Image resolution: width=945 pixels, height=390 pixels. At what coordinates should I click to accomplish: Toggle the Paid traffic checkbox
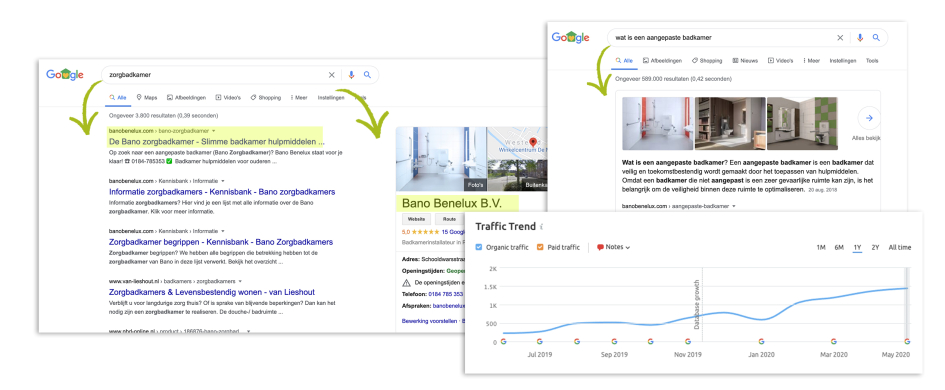[540, 247]
